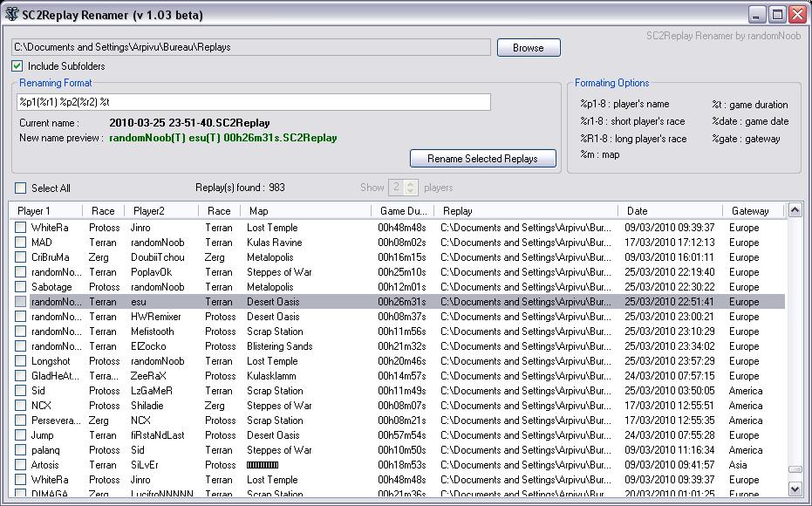Tick the checkbox for Persevera replay row
This screenshot has height=506, width=812.
tap(20, 420)
